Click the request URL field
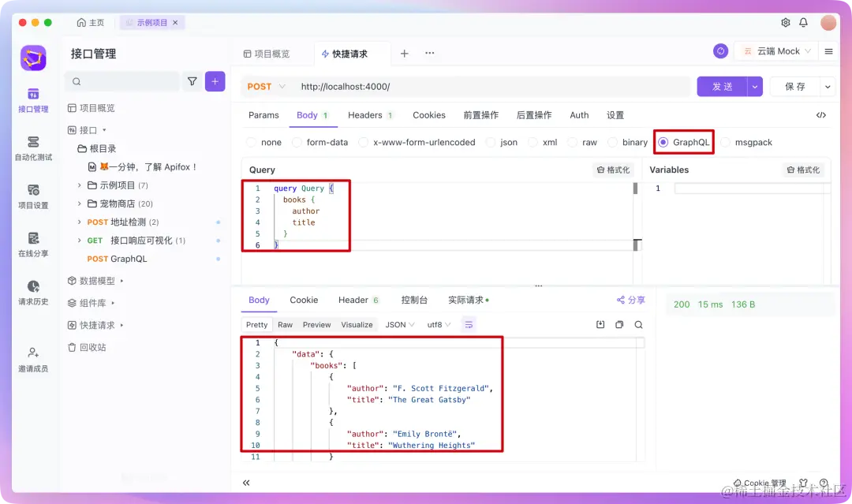852x504 pixels. pos(491,86)
